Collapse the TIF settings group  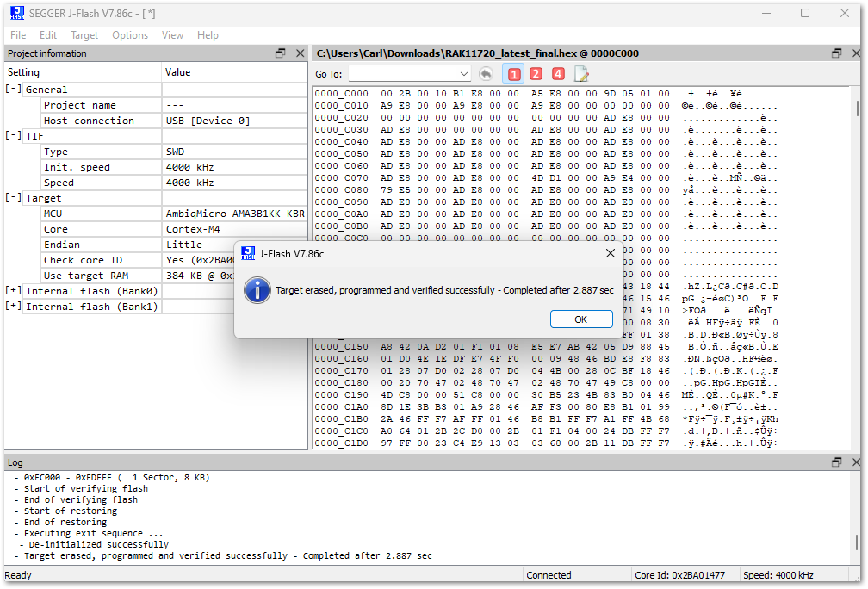click(x=13, y=135)
